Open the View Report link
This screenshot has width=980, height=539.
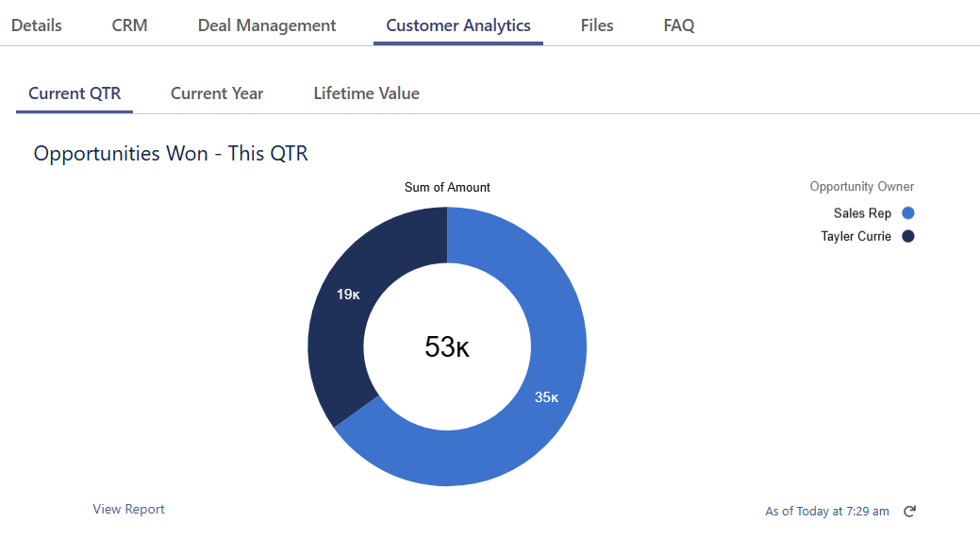[x=128, y=509]
